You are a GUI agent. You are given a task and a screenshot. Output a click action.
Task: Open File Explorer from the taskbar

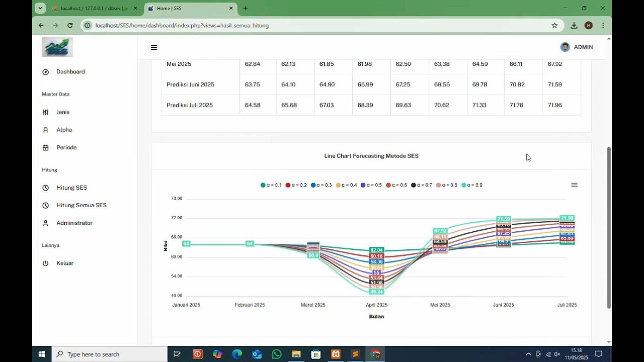pyautogui.click(x=296, y=354)
